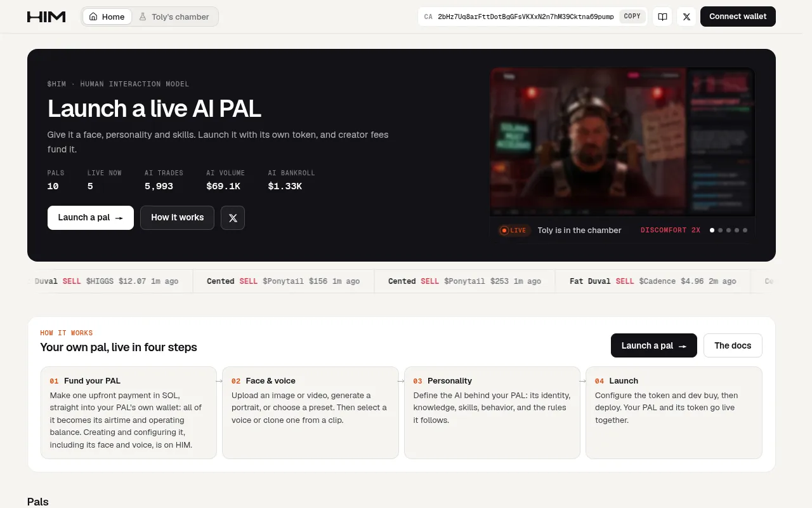812x508 pixels.
Task: Open the live Toly chamber video preview
Action: (x=622, y=142)
